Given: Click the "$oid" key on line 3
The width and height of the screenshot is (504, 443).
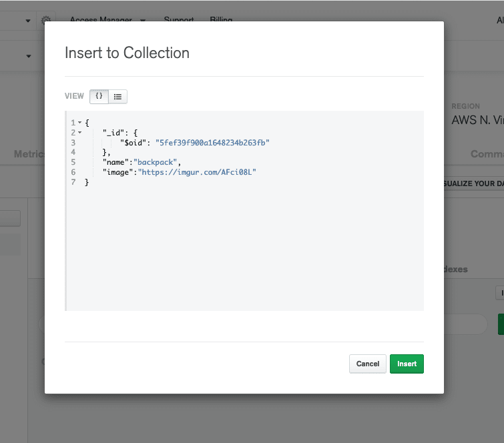Looking at the screenshot, I should [134, 143].
